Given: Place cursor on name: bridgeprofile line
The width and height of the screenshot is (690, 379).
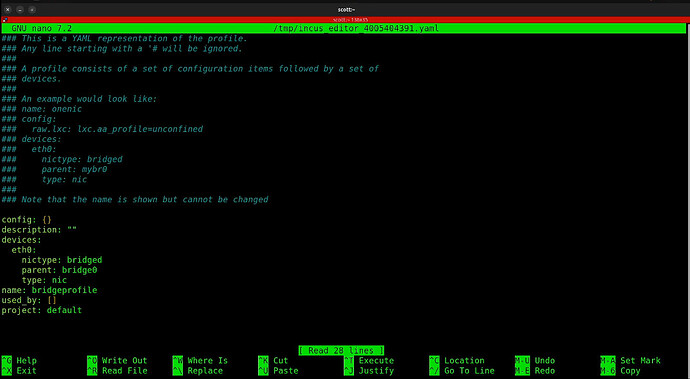Looking at the screenshot, I should [x=49, y=290].
